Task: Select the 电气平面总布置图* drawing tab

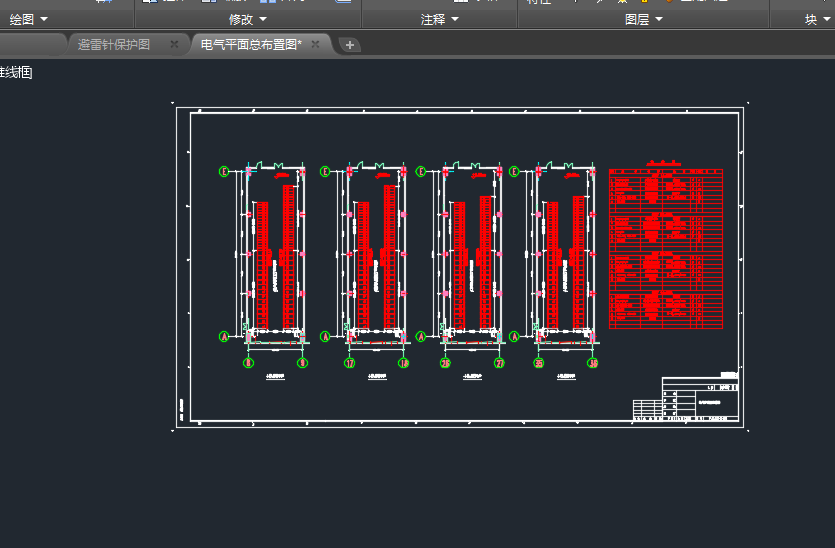Action: click(x=251, y=45)
